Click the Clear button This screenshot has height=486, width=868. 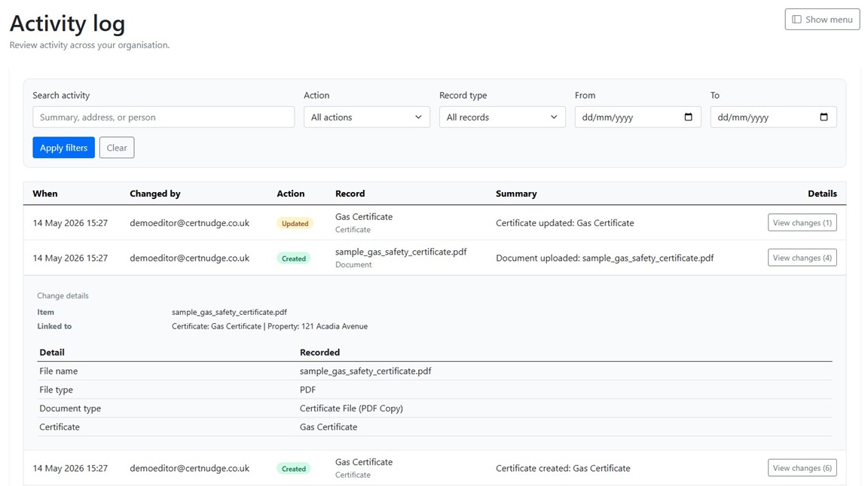117,148
